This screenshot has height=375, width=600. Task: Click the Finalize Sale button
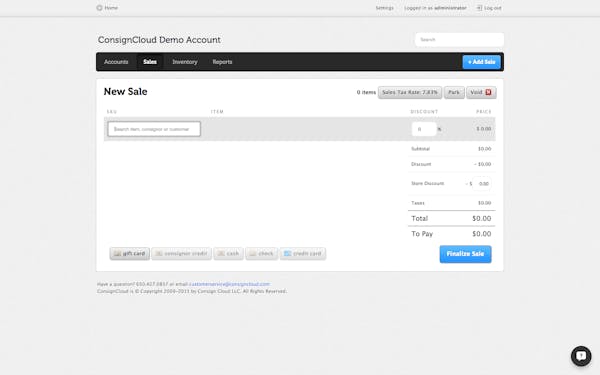[x=465, y=254]
